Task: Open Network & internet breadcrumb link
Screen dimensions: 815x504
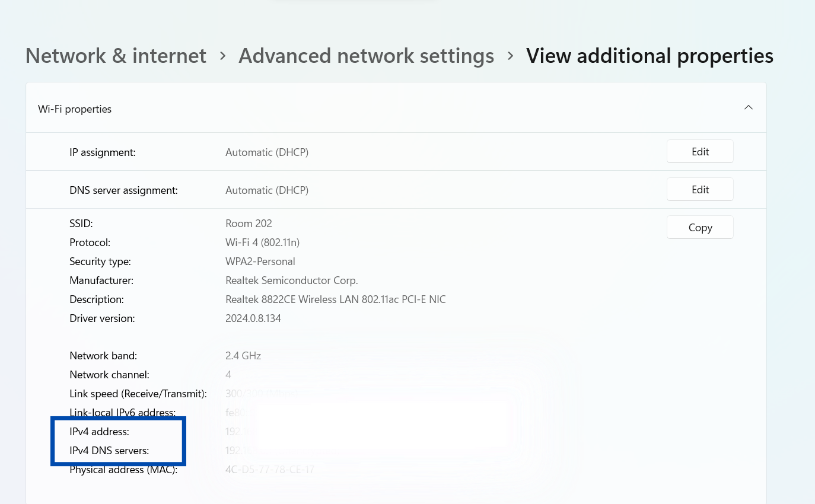Action: pyautogui.click(x=116, y=55)
